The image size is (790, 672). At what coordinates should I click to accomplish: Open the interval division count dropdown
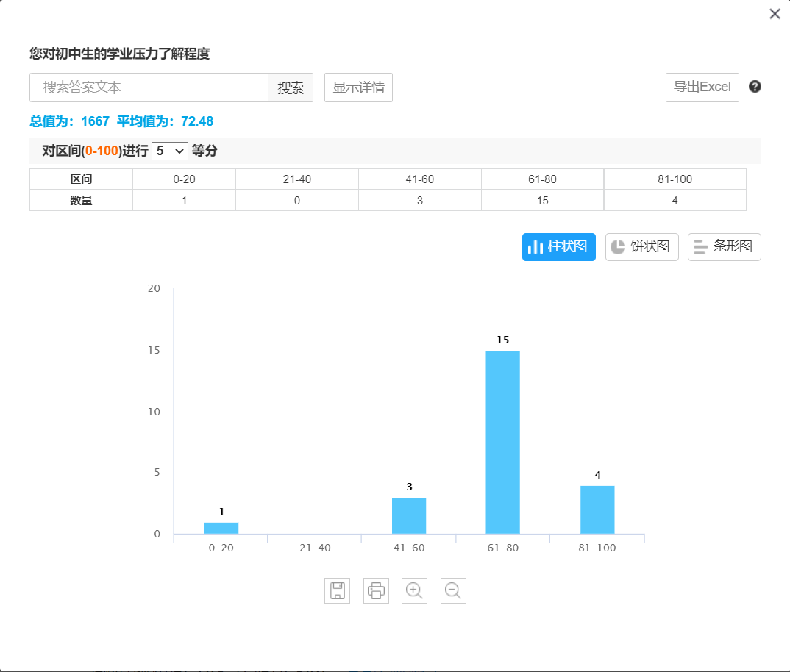pos(170,151)
